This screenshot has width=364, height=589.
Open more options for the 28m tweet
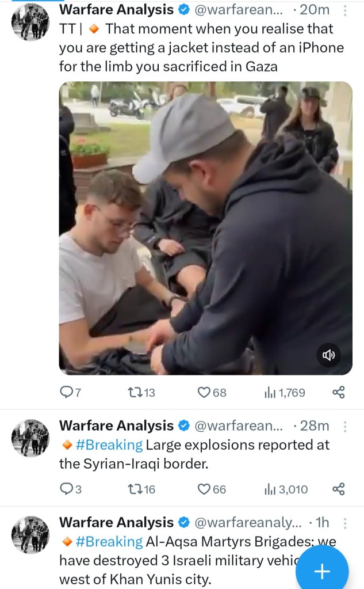point(344,427)
